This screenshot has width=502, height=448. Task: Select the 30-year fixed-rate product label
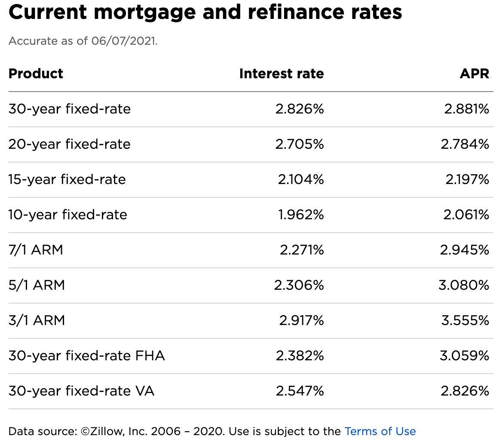pos(70,109)
